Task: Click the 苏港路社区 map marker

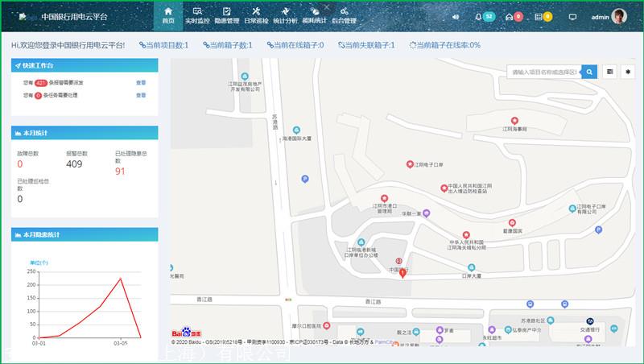Action: point(551,320)
